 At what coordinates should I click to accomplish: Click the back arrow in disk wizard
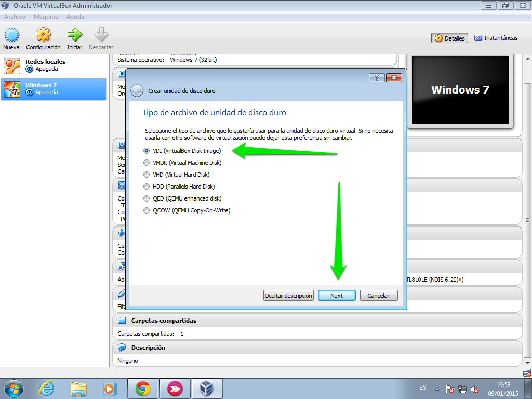[137, 90]
